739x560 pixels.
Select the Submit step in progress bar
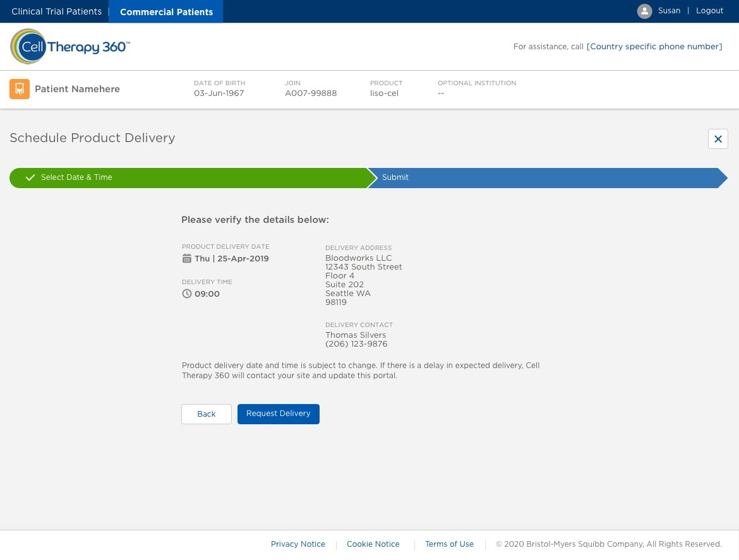(548, 178)
